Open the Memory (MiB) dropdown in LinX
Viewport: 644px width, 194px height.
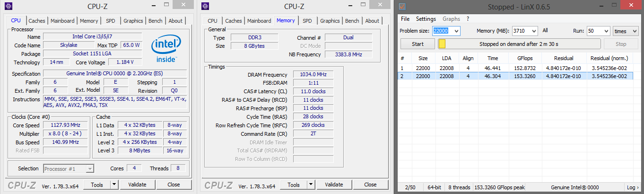[x=534, y=31]
